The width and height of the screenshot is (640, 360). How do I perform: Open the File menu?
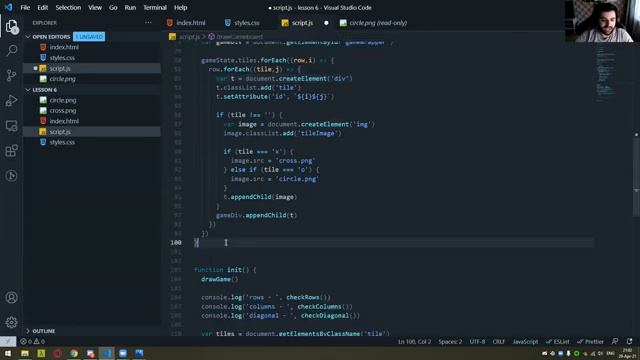tap(25, 7)
